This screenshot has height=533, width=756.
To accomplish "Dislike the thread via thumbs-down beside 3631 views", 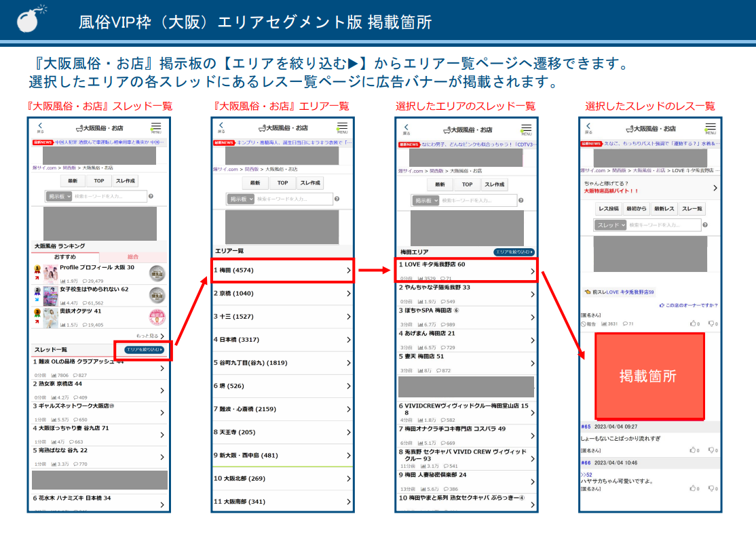I will pyautogui.click(x=713, y=323).
